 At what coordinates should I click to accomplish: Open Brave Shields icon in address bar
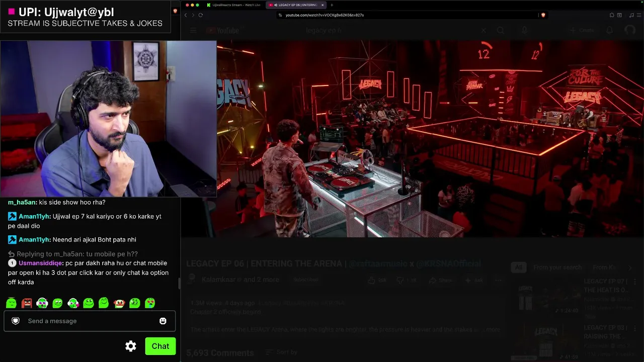coord(543,15)
